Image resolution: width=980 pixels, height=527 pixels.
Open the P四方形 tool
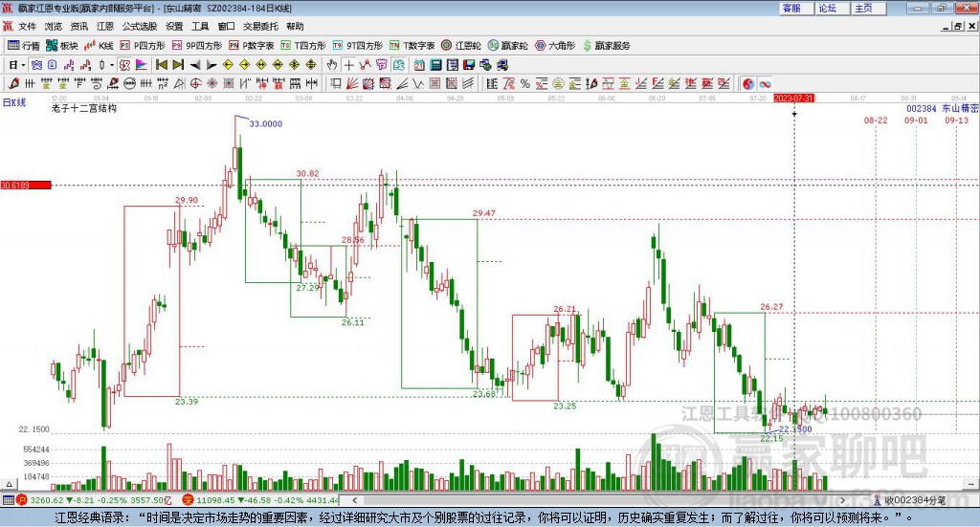(x=143, y=46)
